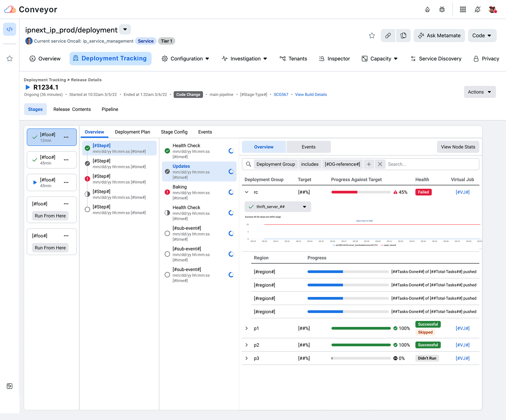
Task: Select the red failed [#Step#] circle
Action: 87,179
